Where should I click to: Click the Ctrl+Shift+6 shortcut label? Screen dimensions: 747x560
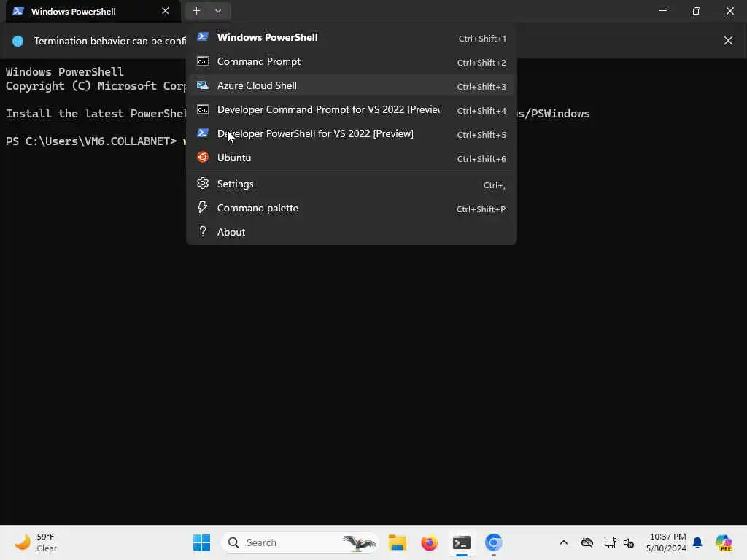pos(481,159)
